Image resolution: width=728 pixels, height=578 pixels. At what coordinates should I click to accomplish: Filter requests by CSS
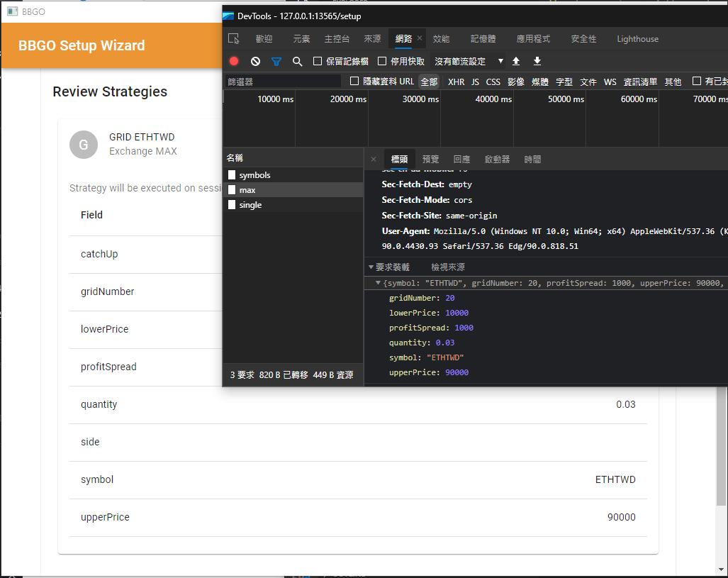click(x=493, y=82)
